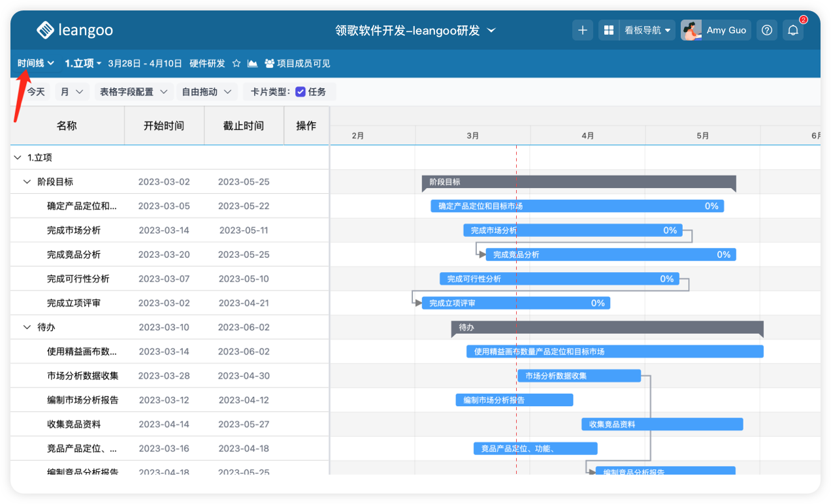The width and height of the screenshot is (831, 504).
Task: Click the plus add button in header
Action: point(583,30)
